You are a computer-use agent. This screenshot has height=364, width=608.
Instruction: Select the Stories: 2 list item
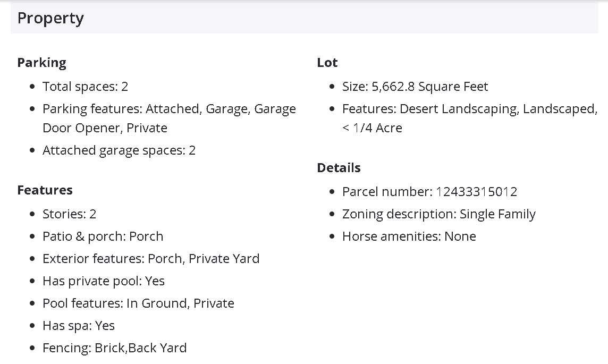tap(69, 214)
